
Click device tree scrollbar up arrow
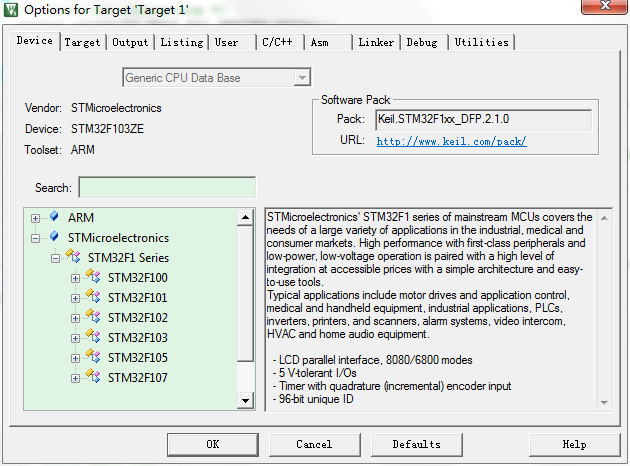click(x=245, y=217)
